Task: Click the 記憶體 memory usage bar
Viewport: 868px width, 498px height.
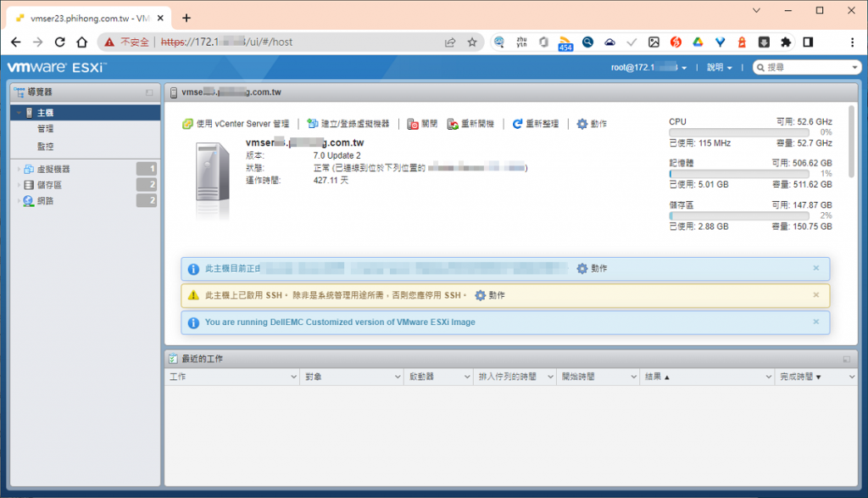Action: click(x=738, y=174)
